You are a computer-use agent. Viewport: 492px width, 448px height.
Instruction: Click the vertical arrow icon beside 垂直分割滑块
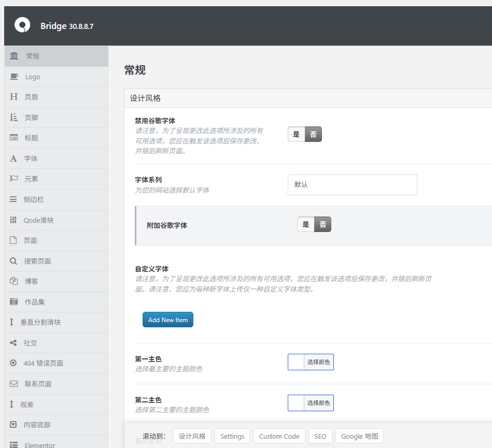pyautogui.click(x=11, y=322)
